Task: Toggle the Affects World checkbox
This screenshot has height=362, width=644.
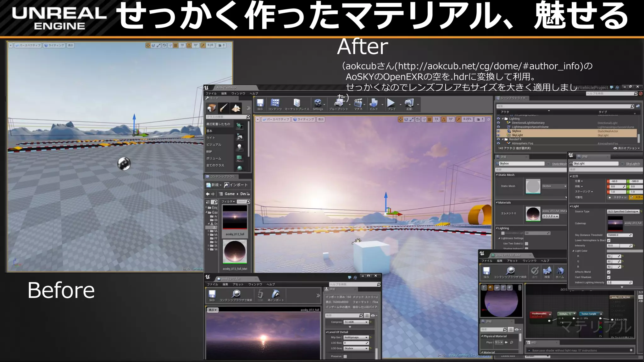Action: (x=609, y=272)
